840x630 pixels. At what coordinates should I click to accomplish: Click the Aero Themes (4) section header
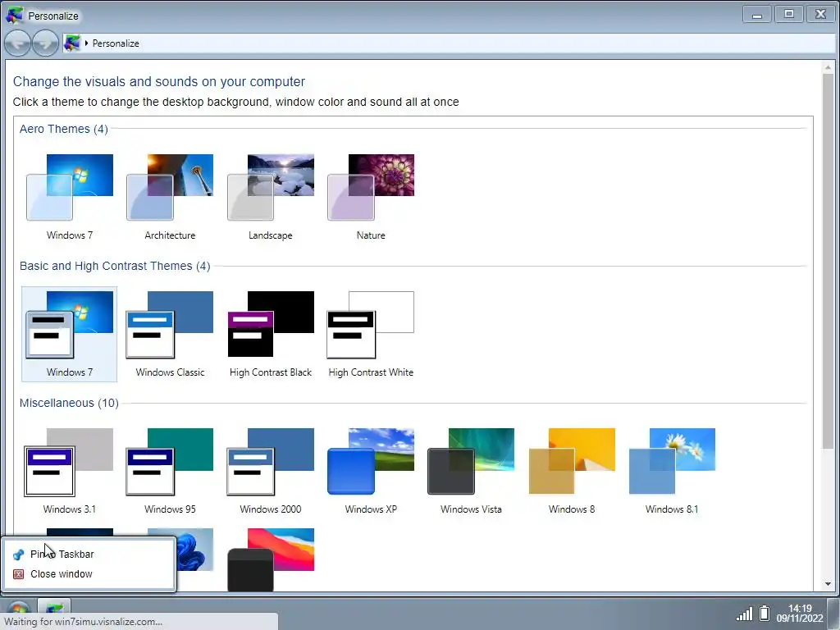pos(64,129)
